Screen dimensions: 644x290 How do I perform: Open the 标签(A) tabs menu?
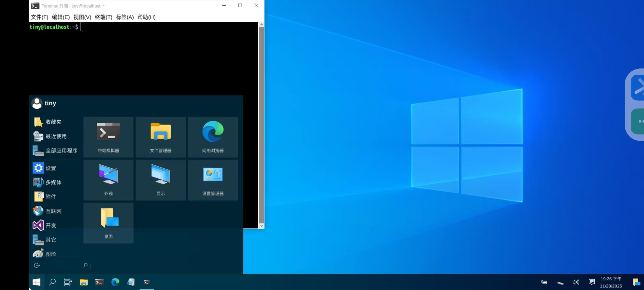(125, 17)
